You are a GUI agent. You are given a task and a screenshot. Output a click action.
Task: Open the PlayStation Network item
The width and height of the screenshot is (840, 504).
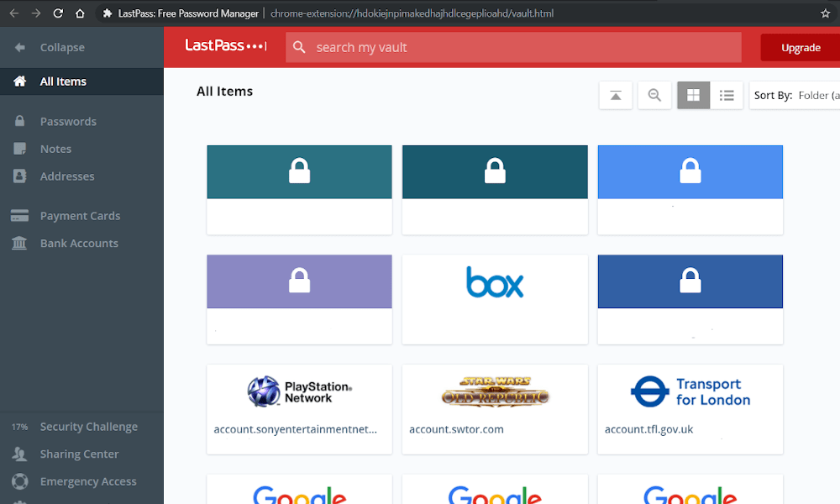[300, 409]
